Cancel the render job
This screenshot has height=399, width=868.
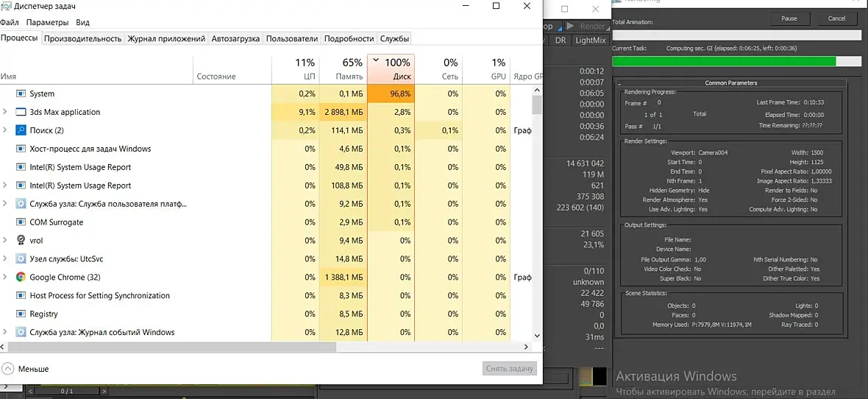836,18
